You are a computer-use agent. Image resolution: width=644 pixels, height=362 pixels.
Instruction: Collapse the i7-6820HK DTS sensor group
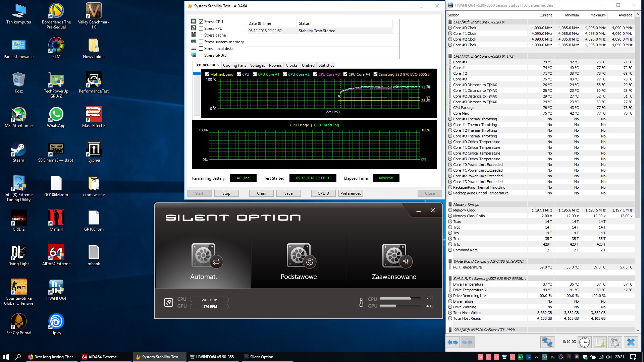[450, 56]
